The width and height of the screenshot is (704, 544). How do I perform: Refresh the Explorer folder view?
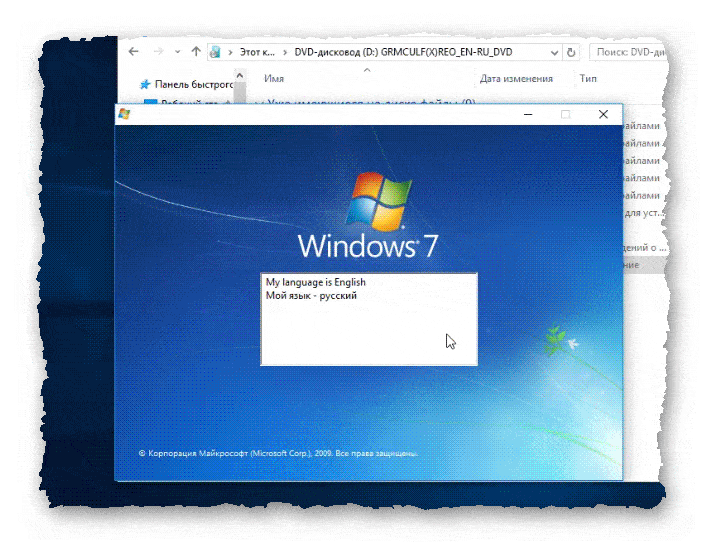pos(571,53)
